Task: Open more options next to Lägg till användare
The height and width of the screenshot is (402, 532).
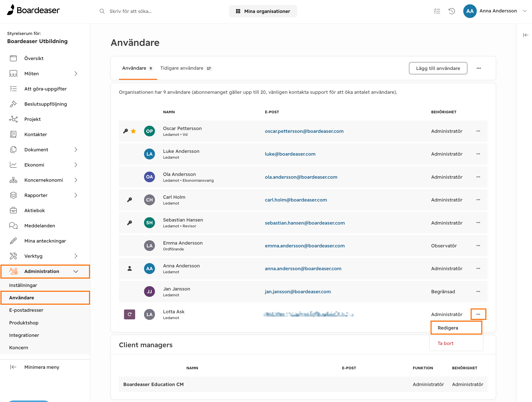Action: point(479,68)
